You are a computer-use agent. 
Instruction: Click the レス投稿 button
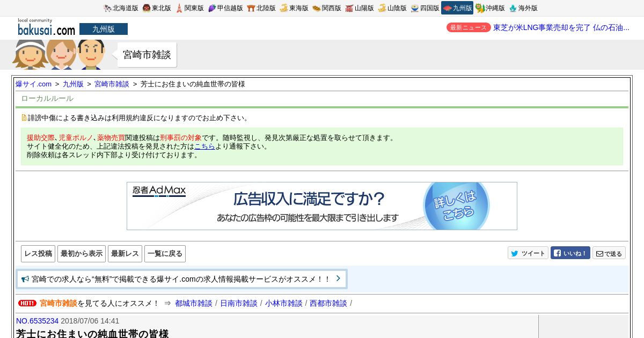tap(38, 254)
